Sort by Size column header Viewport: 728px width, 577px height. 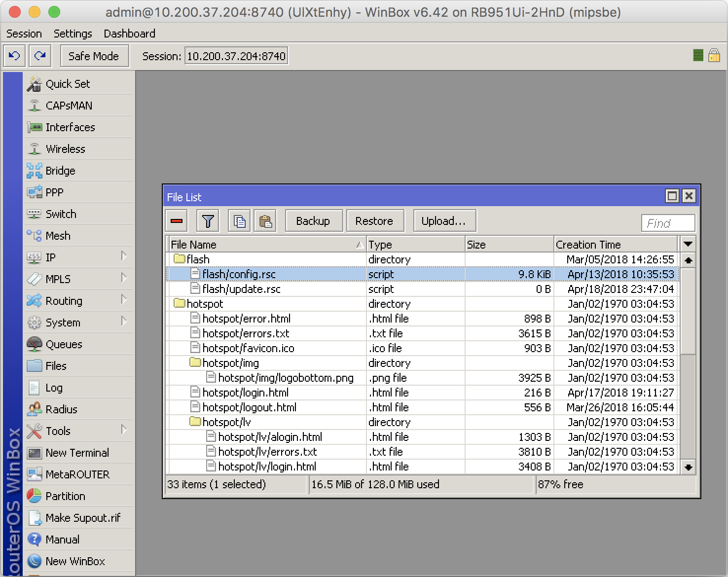[x=510, y=245]
